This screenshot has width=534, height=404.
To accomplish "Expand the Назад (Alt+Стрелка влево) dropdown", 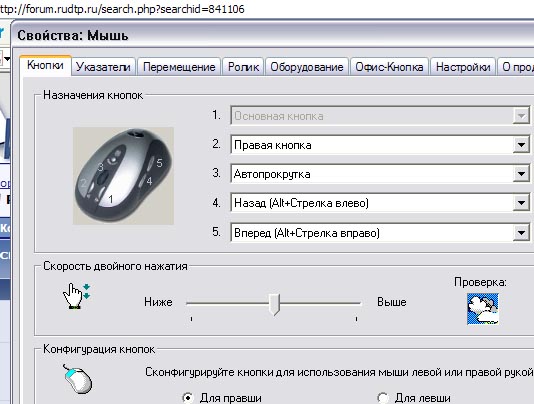I will pyautogui.click(x=521, y=203).
